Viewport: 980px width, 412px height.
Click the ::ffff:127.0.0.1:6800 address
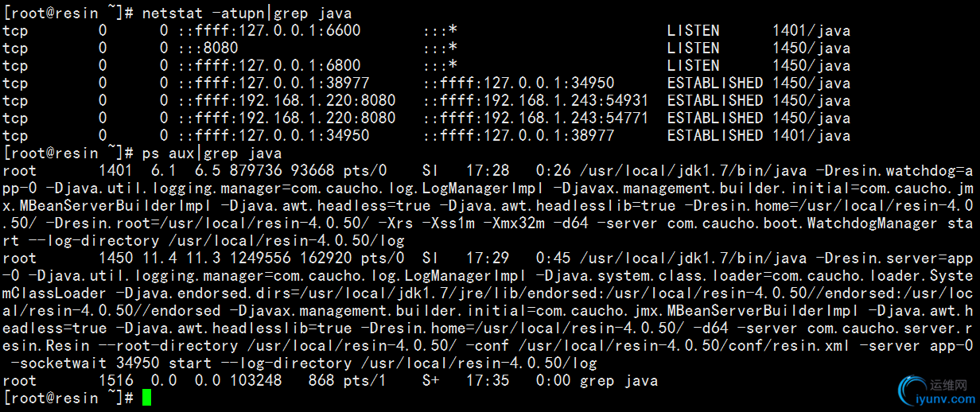pos(269,66)
